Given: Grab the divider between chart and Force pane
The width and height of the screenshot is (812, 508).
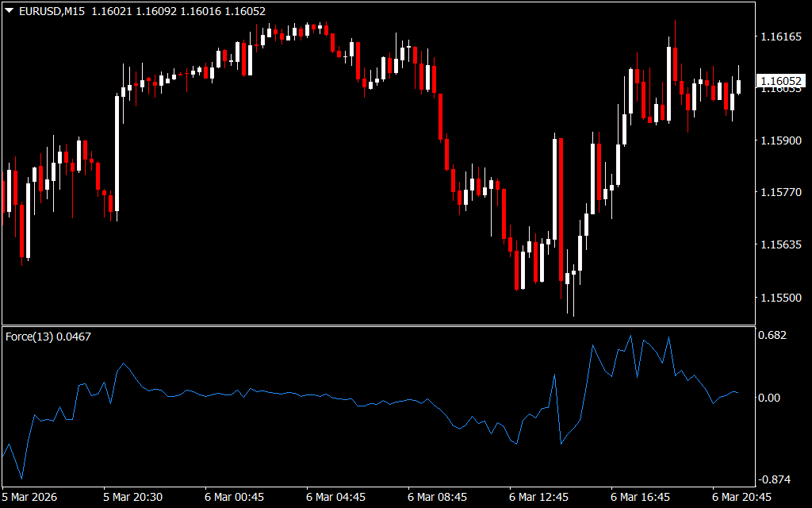Looking at the screenshot, I should (x=377, y=325).
